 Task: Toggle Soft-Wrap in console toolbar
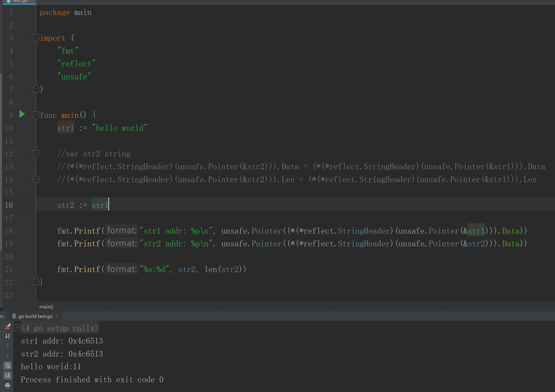point(8,366)
